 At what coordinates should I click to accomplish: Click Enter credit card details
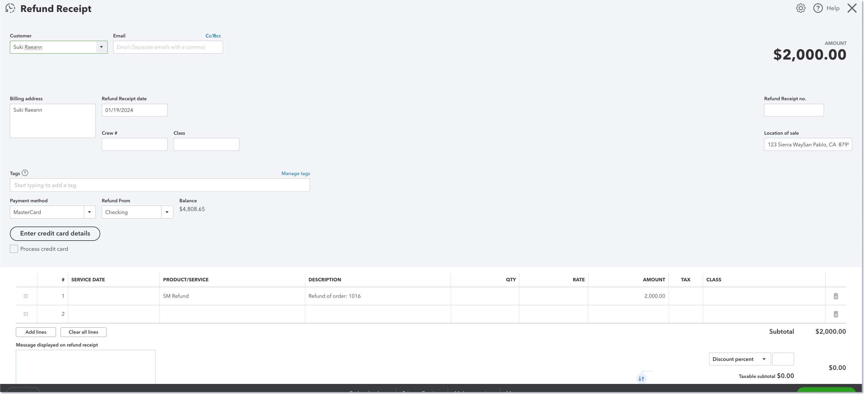pyautogui.click(x=54, y=233)
